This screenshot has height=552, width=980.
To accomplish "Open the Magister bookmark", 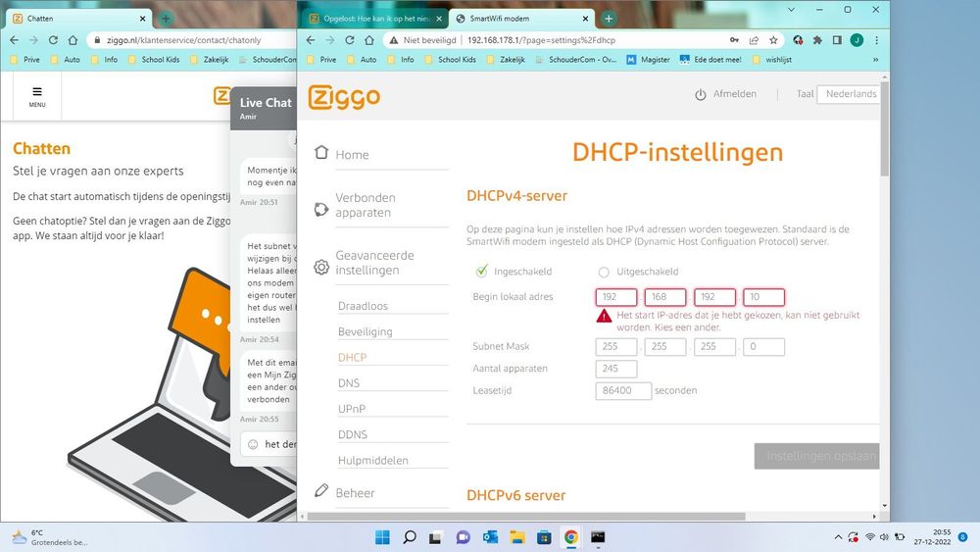I will click(648, 60).
